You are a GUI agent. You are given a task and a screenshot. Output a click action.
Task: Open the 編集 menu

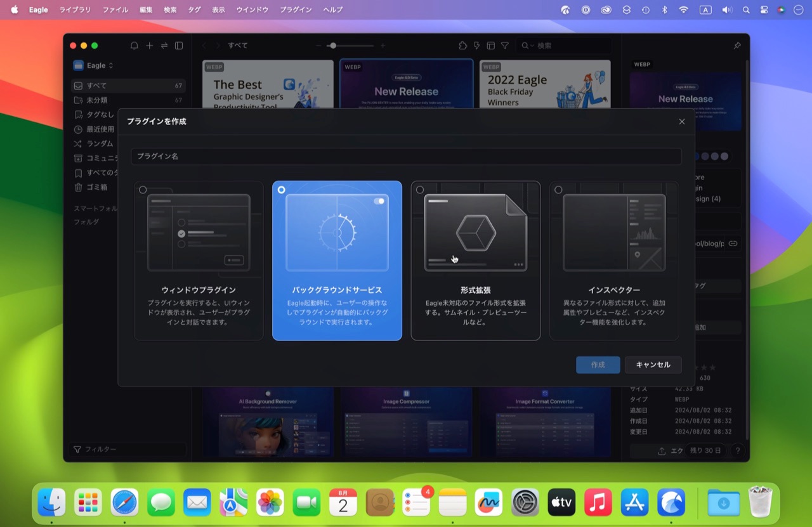(x=146, y=10)
